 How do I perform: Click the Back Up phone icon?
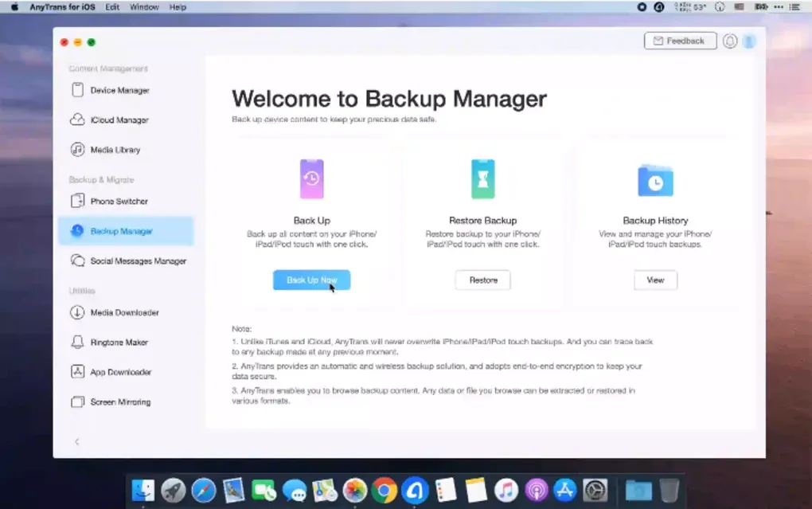(312, 178)
